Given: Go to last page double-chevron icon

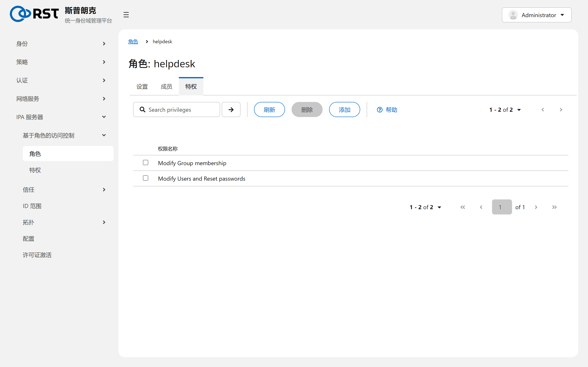Looking at the screenshot, I should pyautogui.click(x=554, y=207).
